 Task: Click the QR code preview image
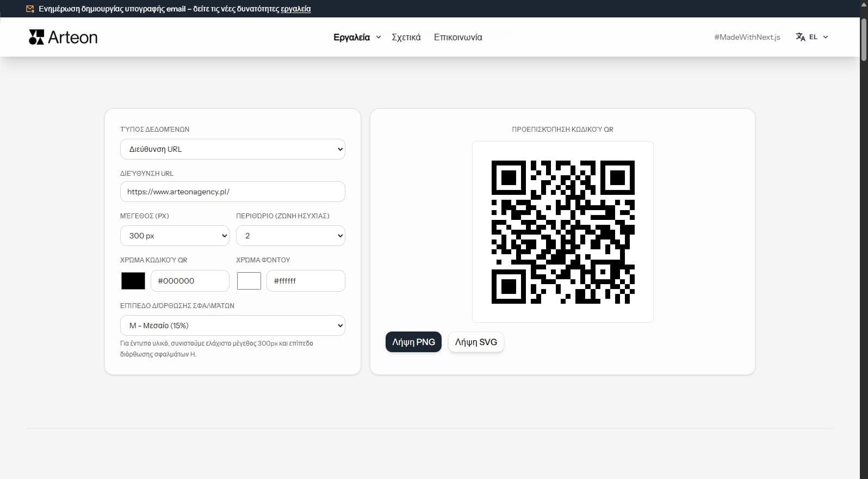(563, 232)
